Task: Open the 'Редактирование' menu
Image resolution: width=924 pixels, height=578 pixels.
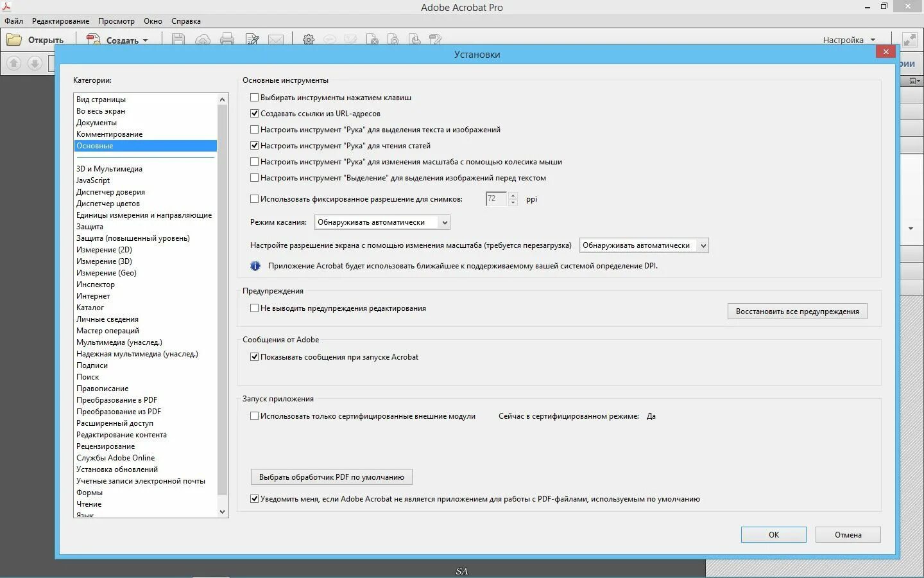Action: [x=60, y=21]
